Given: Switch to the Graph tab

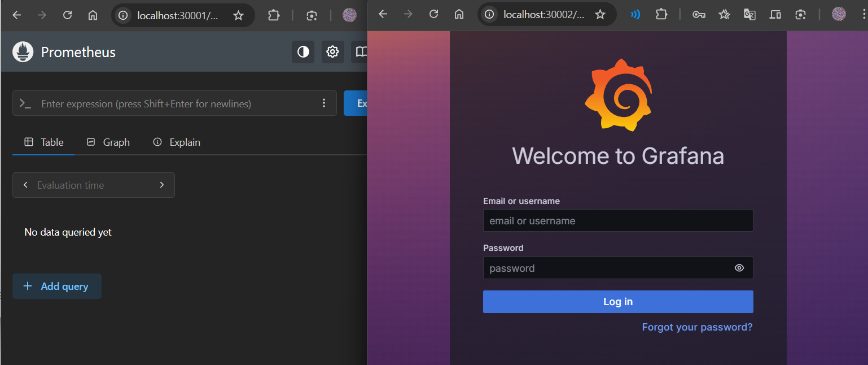Looking at the screenshot, I should tap(108, 142).
